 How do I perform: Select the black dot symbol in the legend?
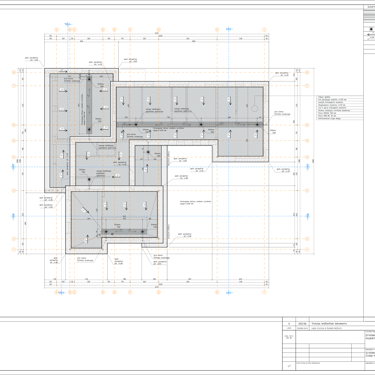[x=371, y=29]
